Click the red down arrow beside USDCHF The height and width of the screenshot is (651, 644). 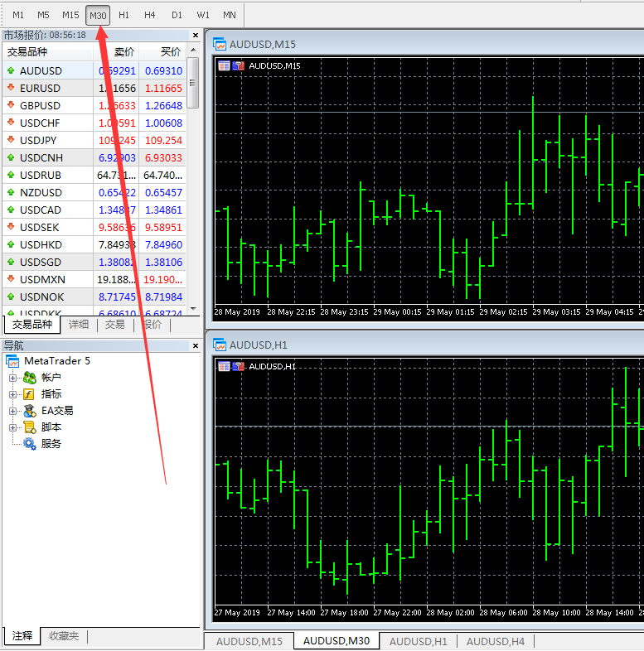tap(11, 123)
